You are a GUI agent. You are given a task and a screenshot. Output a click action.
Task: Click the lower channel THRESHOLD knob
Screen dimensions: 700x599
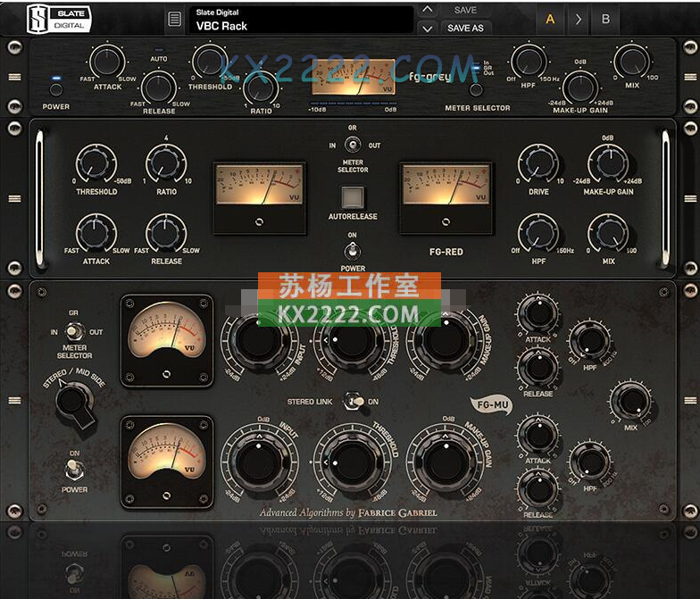352,461
